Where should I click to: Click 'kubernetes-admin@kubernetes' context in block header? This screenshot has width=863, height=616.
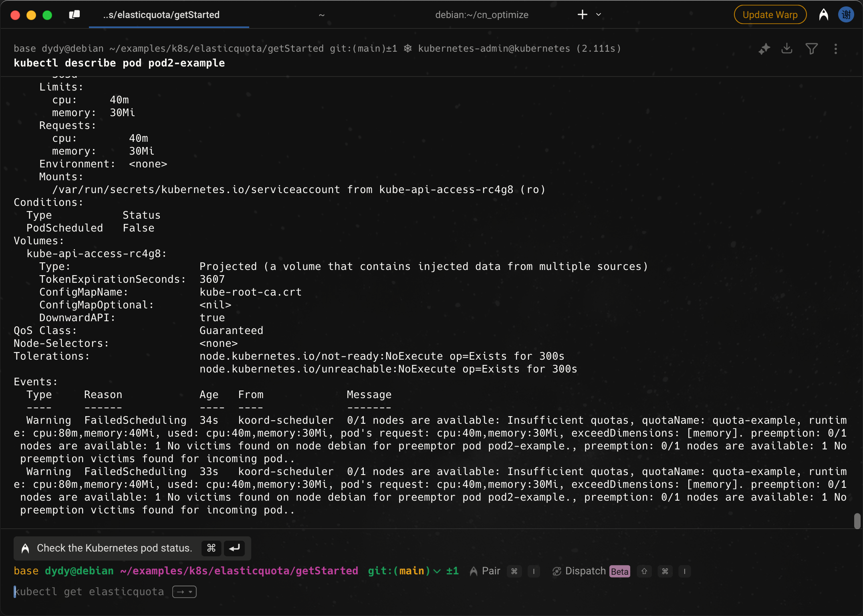click(494, 49)
